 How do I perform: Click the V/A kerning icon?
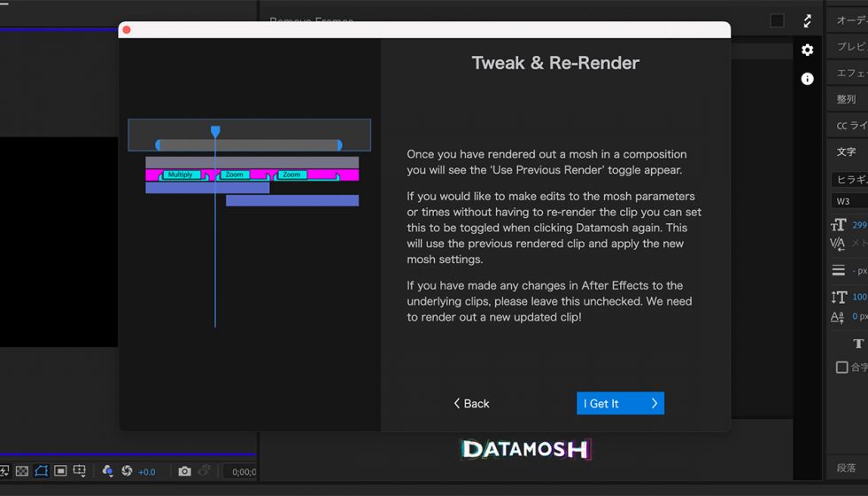tap(838, 244)
